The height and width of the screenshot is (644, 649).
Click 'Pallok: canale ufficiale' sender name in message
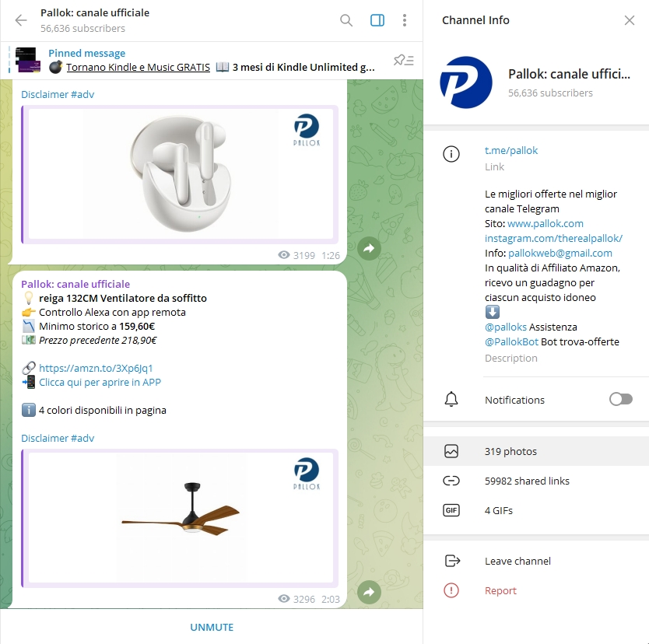(75, 284)
